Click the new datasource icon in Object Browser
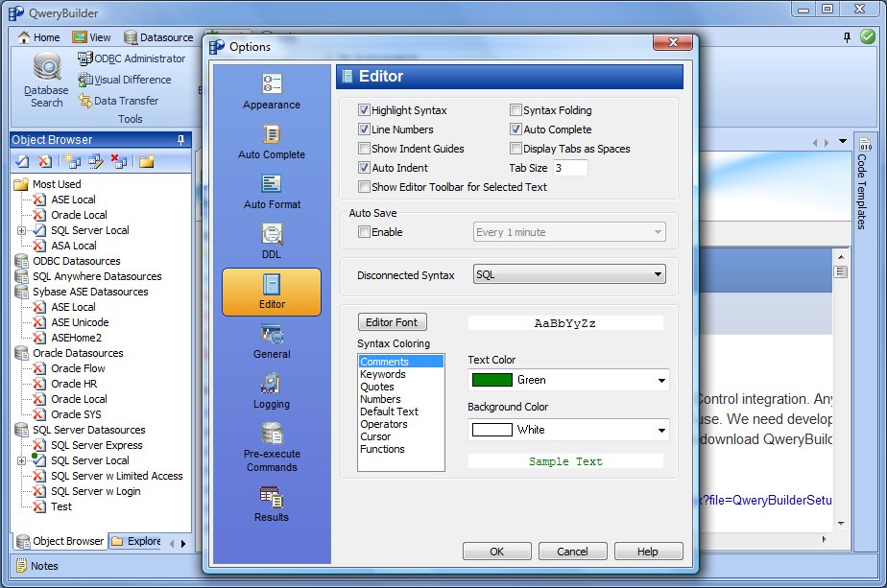 (72, 162)
